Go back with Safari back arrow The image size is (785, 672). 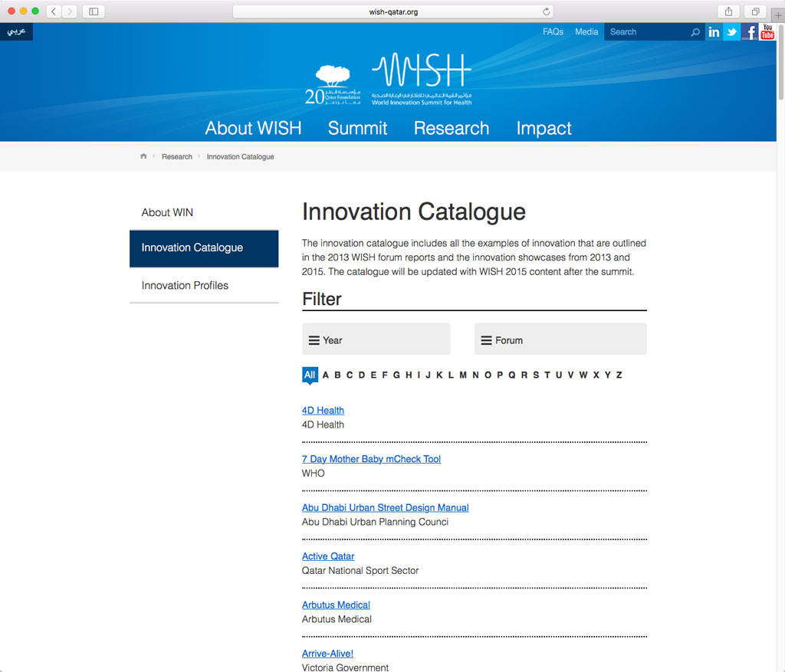coord(54,11)
